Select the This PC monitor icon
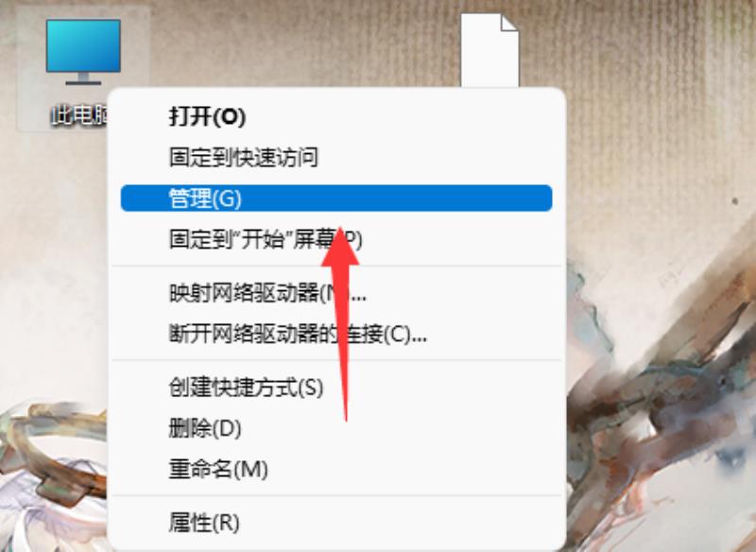This screenshot has width=756, height=552. (x=83, y=52)
